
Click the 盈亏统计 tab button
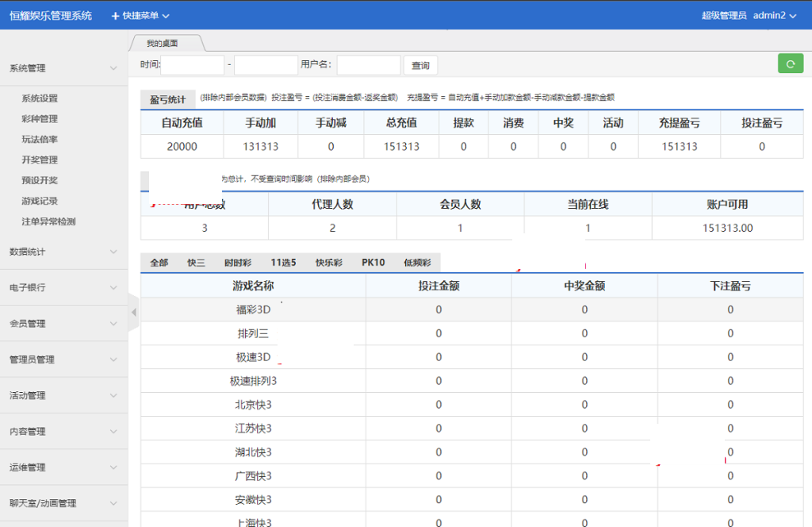pyautogui.click(x=167, y=99)
